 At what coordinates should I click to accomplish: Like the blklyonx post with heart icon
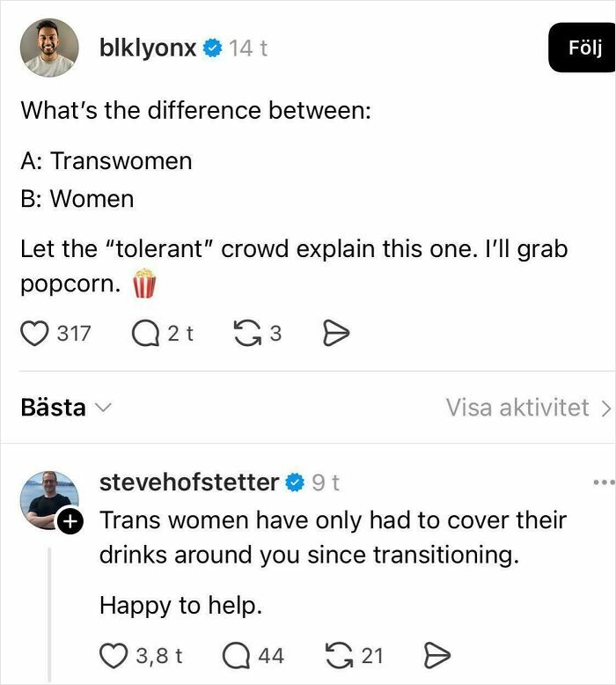(x=34, y=333)
